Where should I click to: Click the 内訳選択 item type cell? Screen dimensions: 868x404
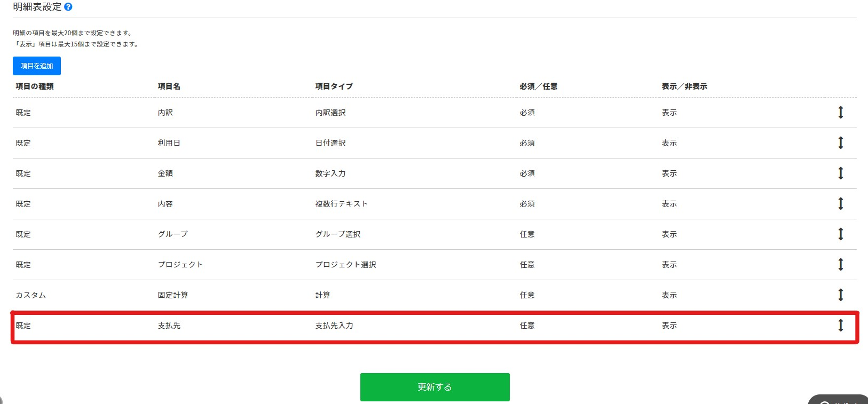click(330, 113)
